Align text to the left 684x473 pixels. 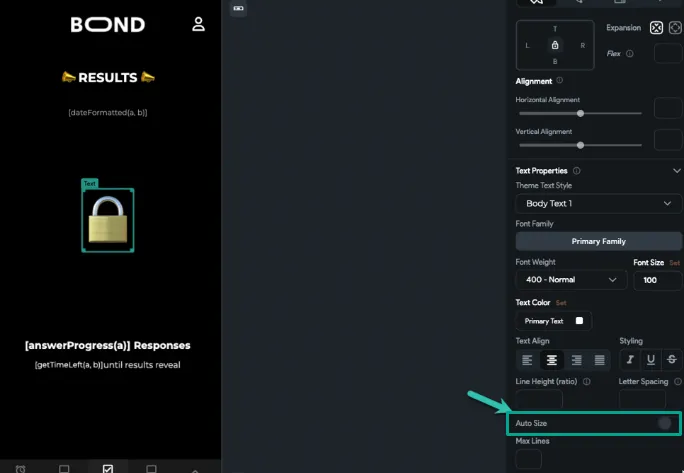click(x=527, y=360)
